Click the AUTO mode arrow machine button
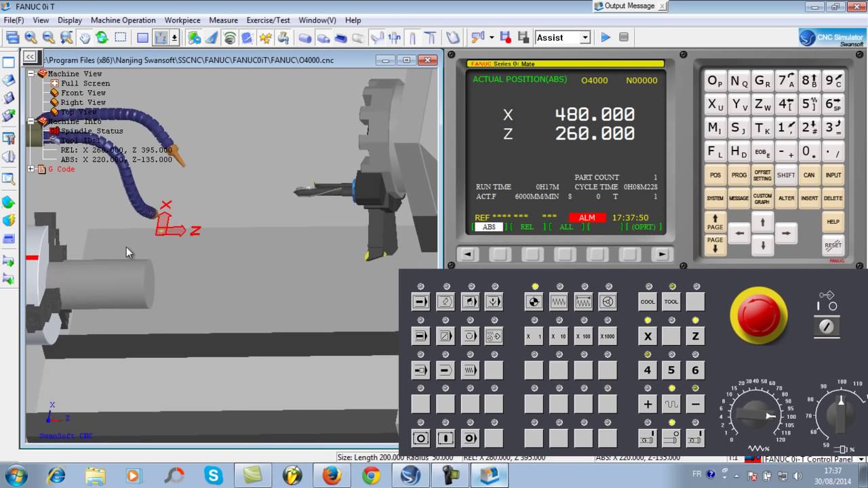The image size is (868, 488). (420, 302)
